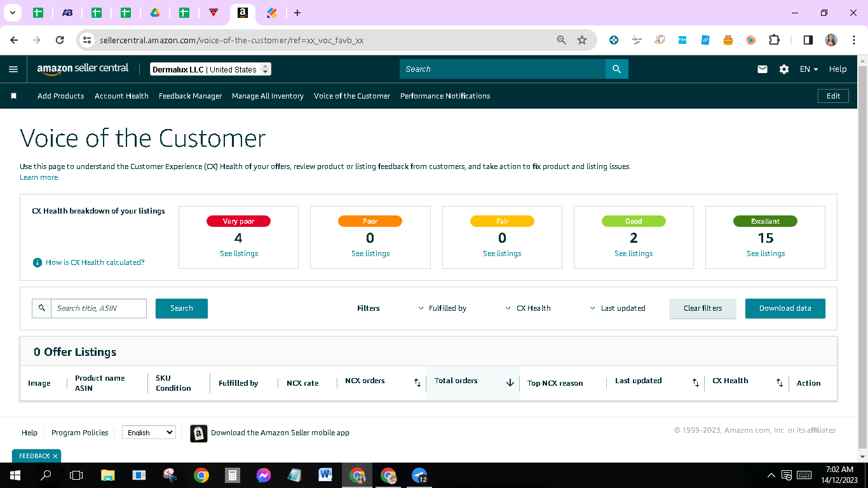Image resolution: width=868 pixels, height=488 pixels.
Task: Open the hamburger navigation menu
Action: point(13,69)
